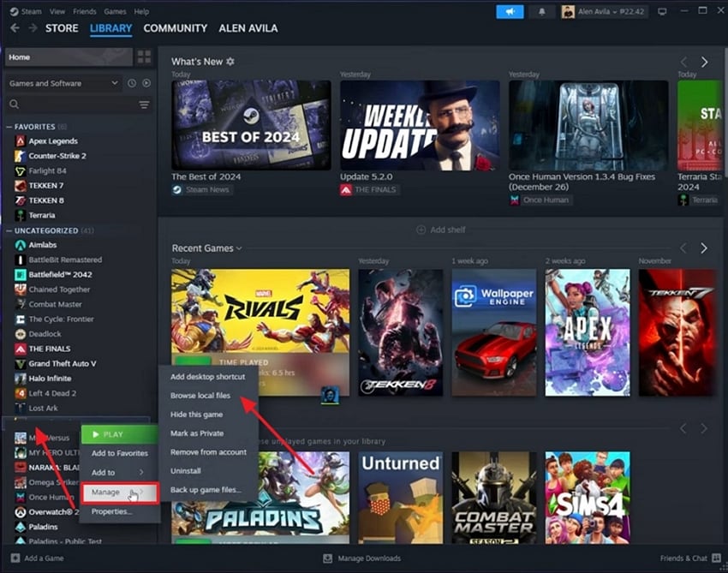
Task: Select Counter-Strike 2 in the library list
Action: coord(57,156)
